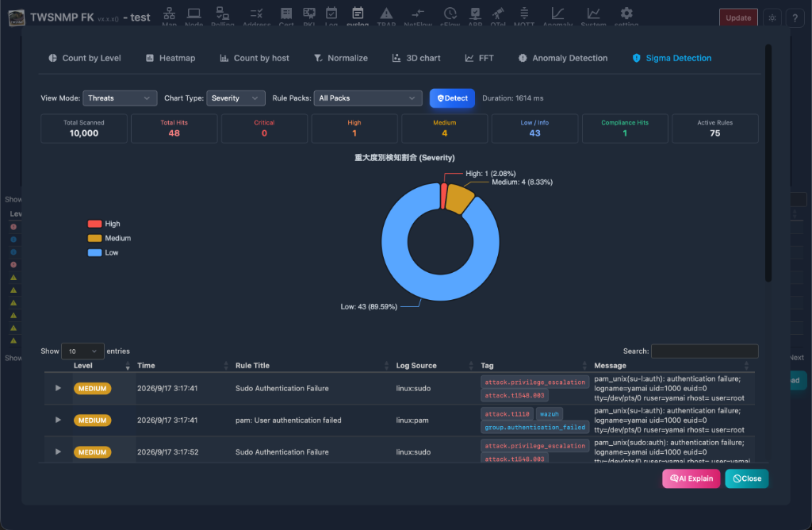Open the ARP monitor icon
This screenshot has width=812, height=530.
click(x=475, y=16)
